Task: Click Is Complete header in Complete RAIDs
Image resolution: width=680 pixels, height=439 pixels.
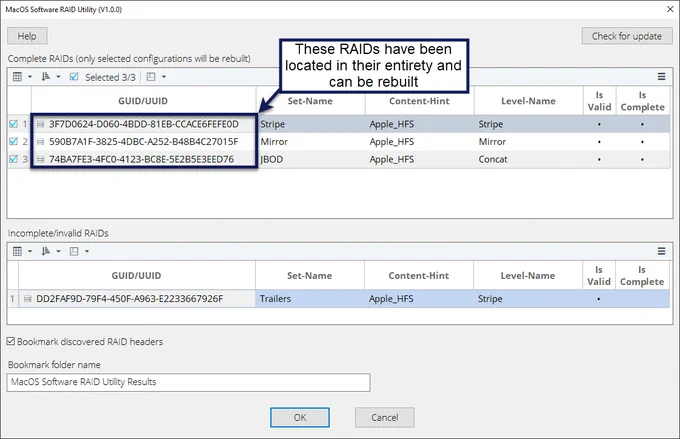Action: coord(642,101)
